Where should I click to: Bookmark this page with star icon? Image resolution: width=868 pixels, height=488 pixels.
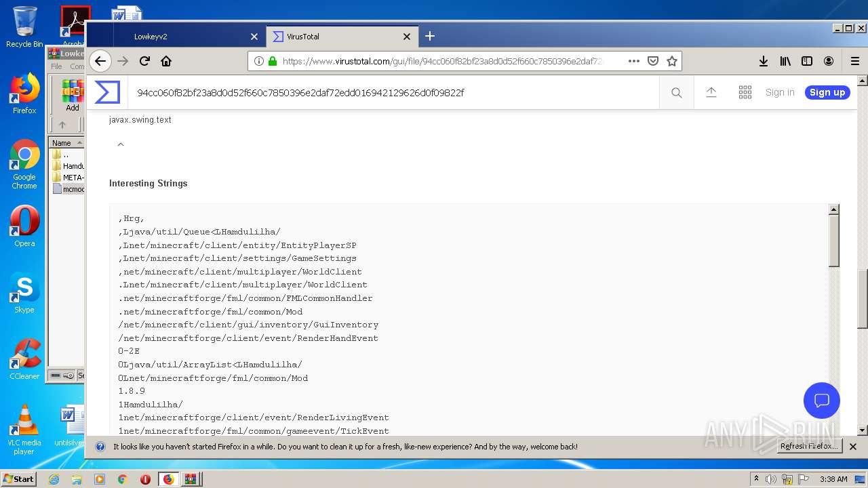pyautogui.click(x=672, y=61)
